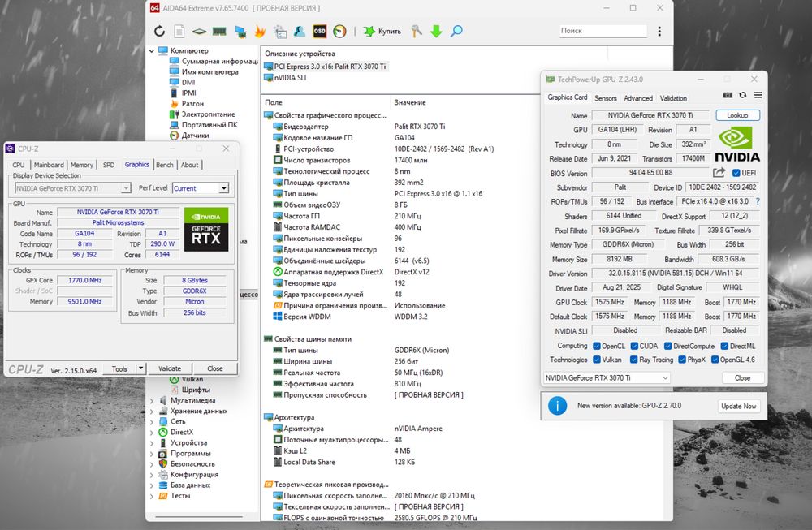Toggle the DirectML checkbox in GPU-Z
812x530 pixels.
coord(724,346)
